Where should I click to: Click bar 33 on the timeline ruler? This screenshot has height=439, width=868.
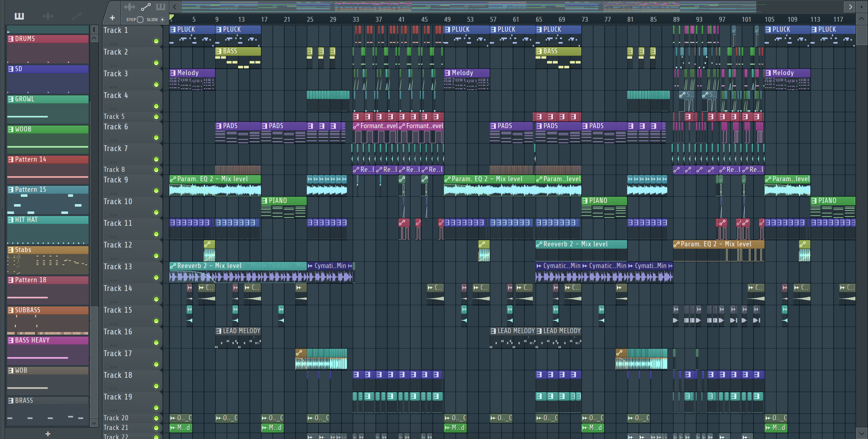(x=356, y=20)
